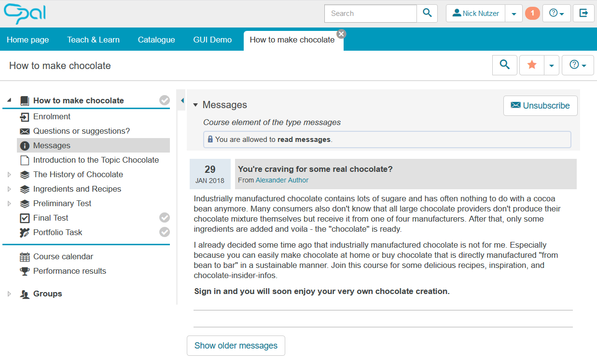
Task: Click the Portfolio Task completion checkmark
Action: tap(165, 232)
